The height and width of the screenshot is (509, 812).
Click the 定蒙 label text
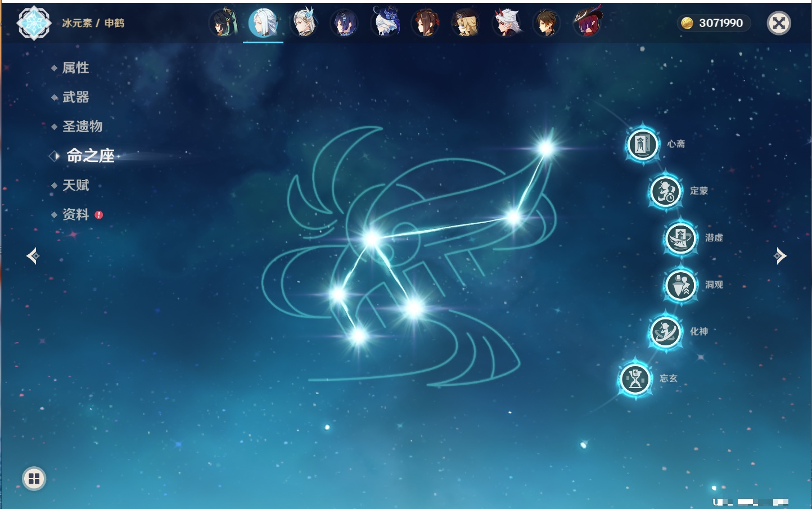pos(699,191)
